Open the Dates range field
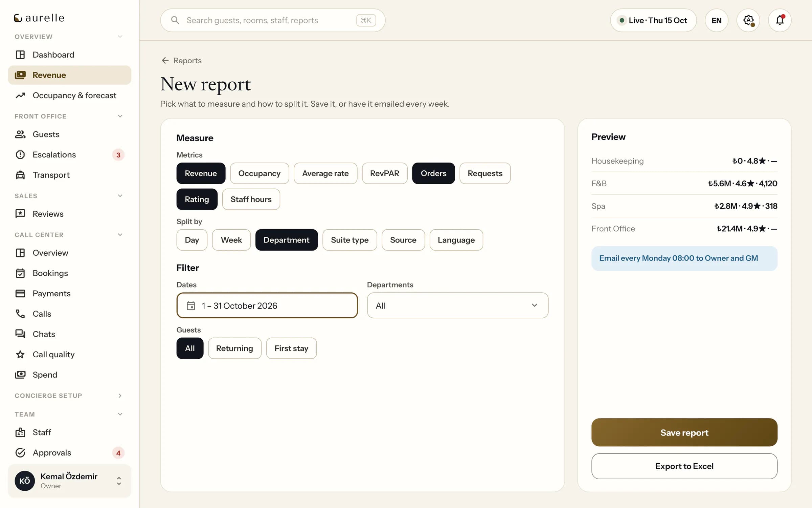Image resolution: width=812 pixels, height=508 pixels. point(267,305)
